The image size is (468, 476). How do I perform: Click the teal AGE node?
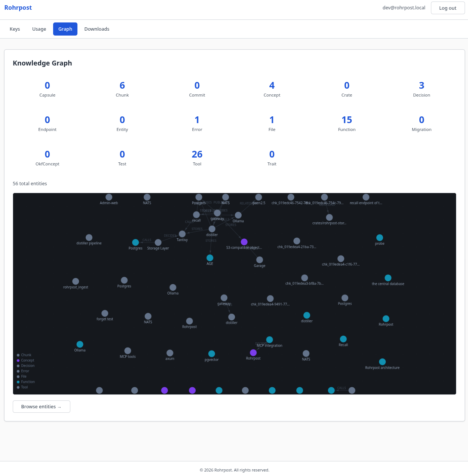[210, 258]
